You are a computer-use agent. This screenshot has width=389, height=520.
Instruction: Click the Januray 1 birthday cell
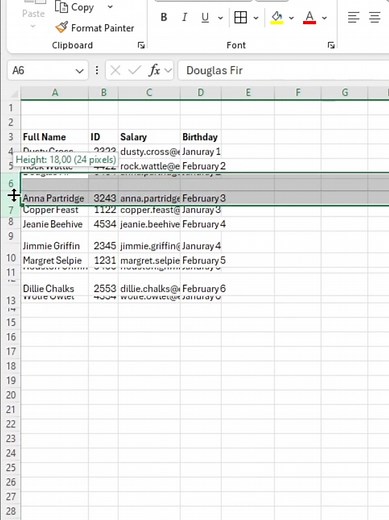201,152
